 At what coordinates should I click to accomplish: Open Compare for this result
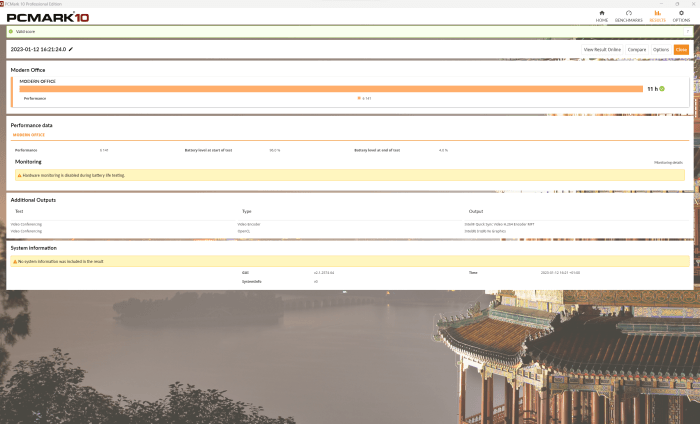tap(637, 50)
